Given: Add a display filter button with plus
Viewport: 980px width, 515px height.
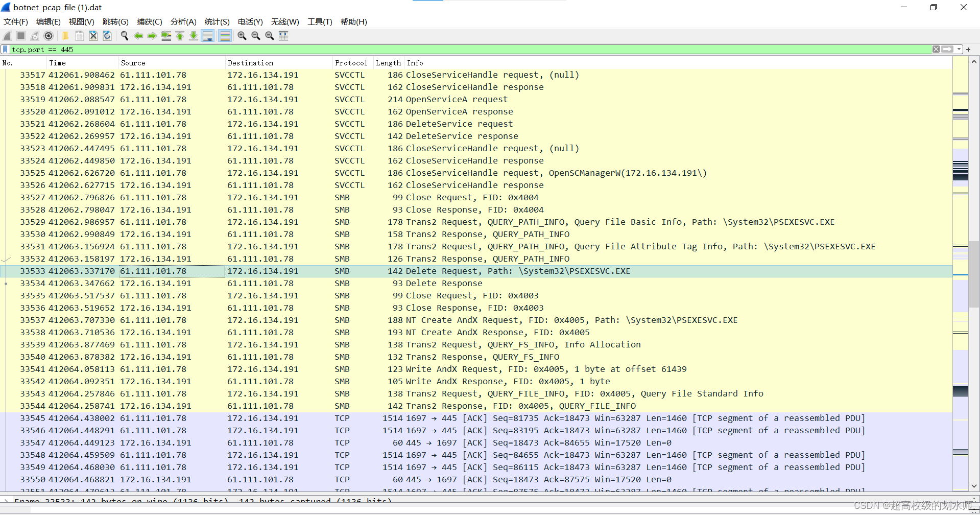Looking at the screenshot, I should 968,50.
